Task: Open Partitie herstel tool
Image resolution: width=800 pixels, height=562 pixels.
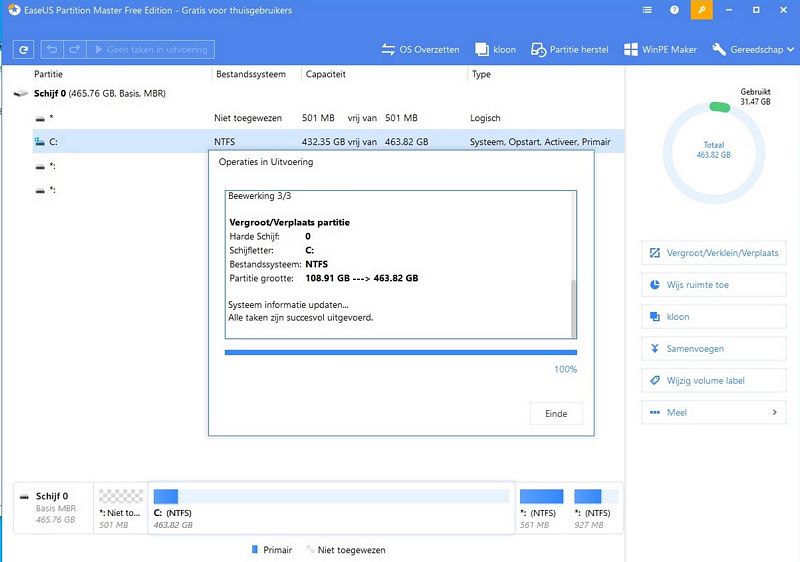Action: [569, 49]
